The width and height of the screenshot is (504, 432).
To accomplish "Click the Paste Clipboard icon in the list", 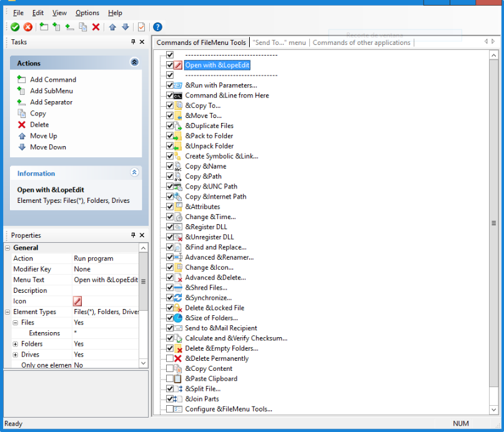I will [178, 379].
